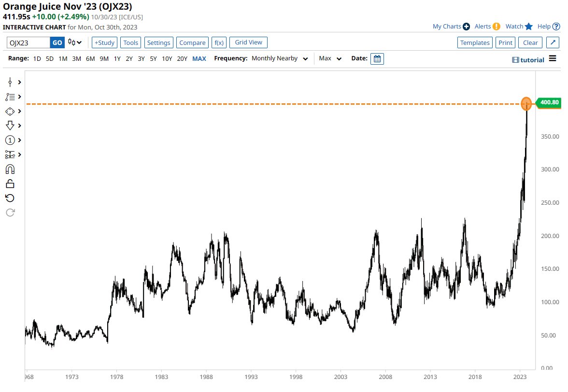The width and height of the screenshot is (568, 392).
Task: Open the chart type candlestick dropdown
Action: (x=75, y=42)
